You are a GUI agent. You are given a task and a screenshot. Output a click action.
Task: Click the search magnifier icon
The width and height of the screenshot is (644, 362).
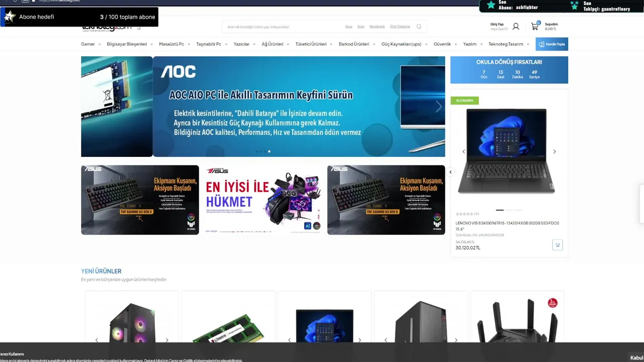coord(419,27)
